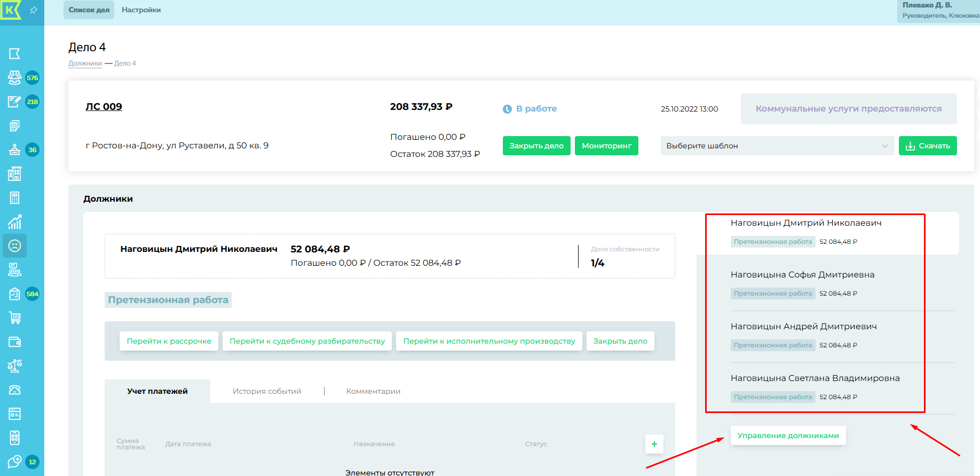The image size is (980, 476).
Task: Click the sad face debtors sidebar icon
Action: (14, 246)
